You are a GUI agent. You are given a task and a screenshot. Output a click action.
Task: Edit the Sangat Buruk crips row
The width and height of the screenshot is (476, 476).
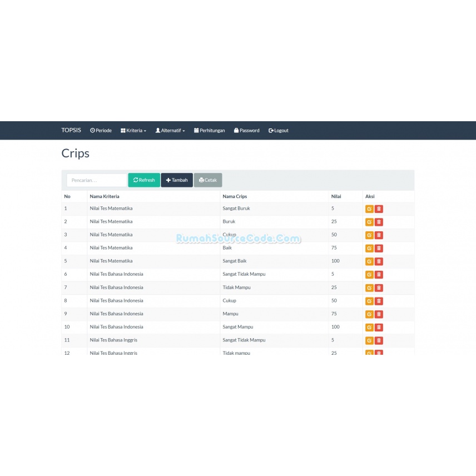369,209
